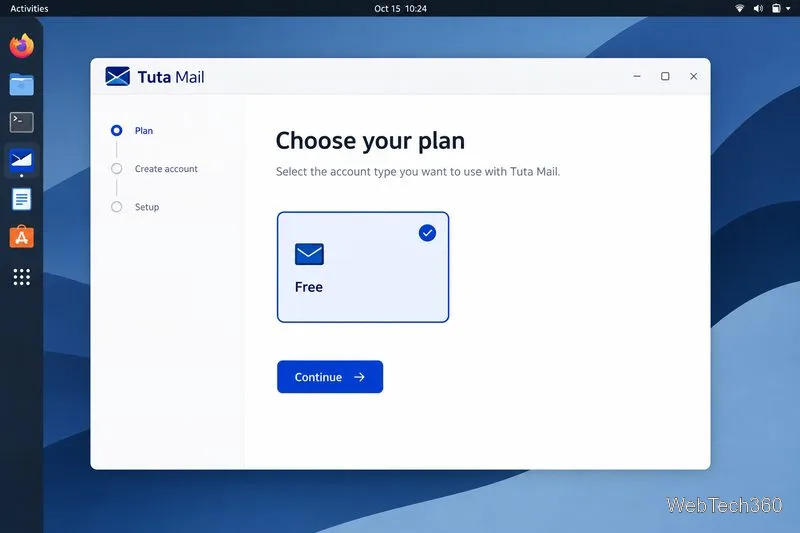Click the 'Select the account type' subtitle text
The image size is (800, 533).
tap(418, 171)
